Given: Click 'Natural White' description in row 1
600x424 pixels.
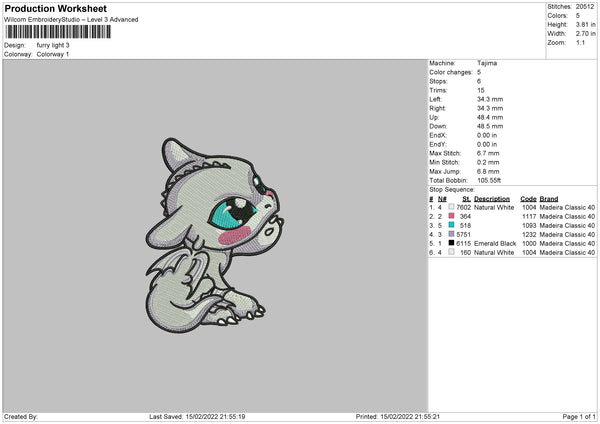Looking at the screenshot, I should pyautogui.click(x=494, y=207).
